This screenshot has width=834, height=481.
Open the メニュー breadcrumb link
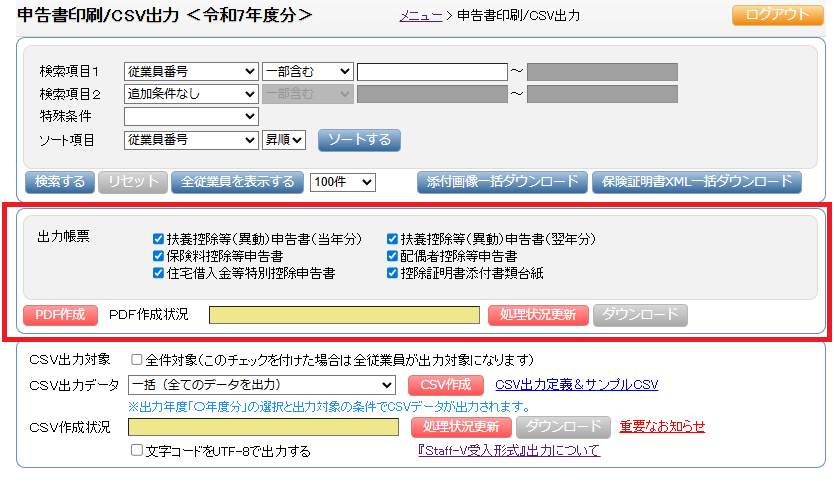[421, 16]
